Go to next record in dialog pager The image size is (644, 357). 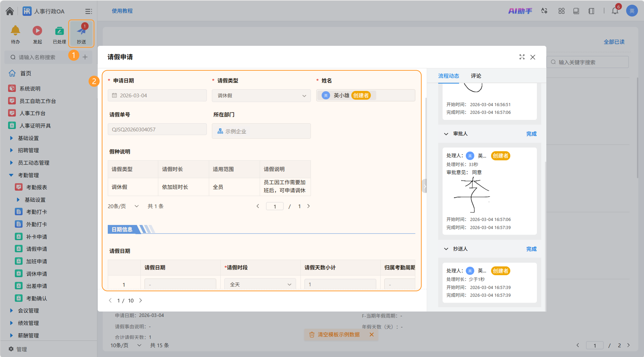coord(141,301)
